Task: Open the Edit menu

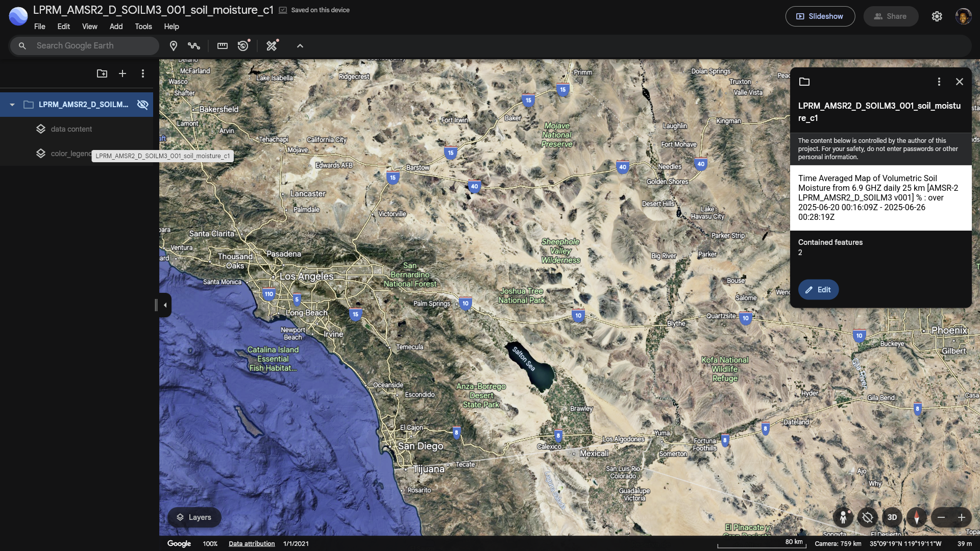Action: pyautogui.click(x=63, y=27)
